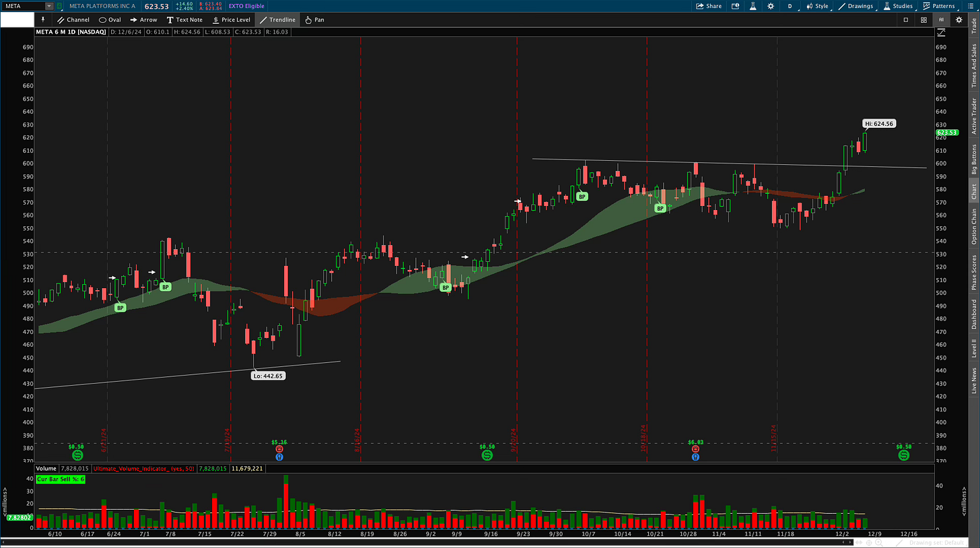Select the 9/20/24 expiration line marker
Viewport: 980px width, 548px height.
click(513, 440)
